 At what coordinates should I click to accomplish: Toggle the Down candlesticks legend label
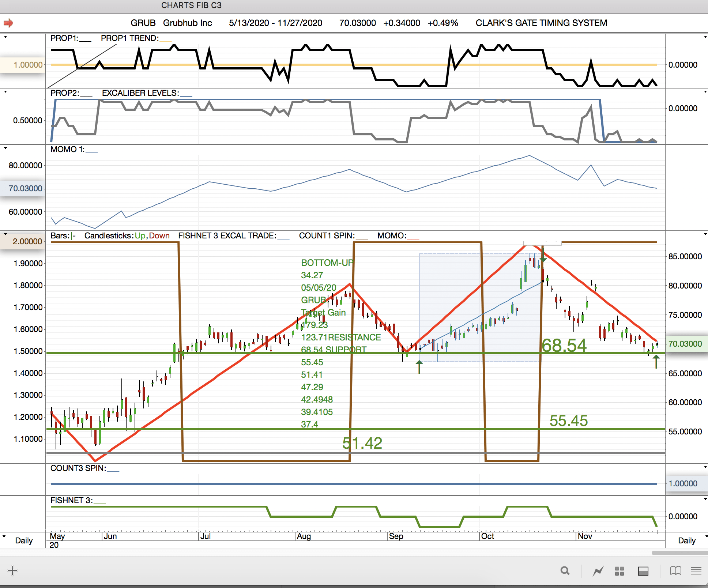click(x=159, y=236)
